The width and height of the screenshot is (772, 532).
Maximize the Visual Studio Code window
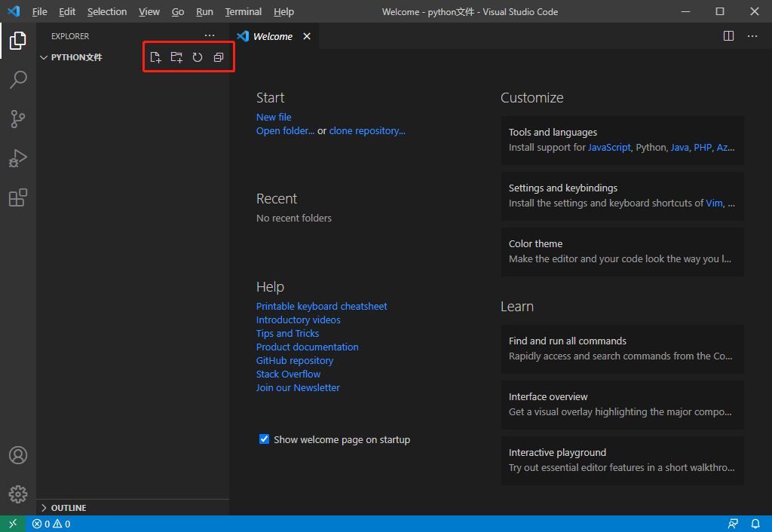click(720, 11)
